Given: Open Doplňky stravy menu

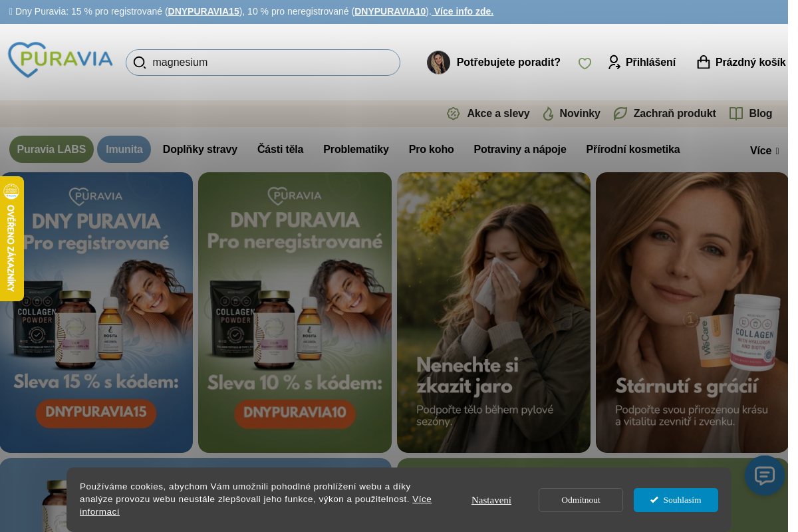Looking at the screenshot, I should click(200, 150).
